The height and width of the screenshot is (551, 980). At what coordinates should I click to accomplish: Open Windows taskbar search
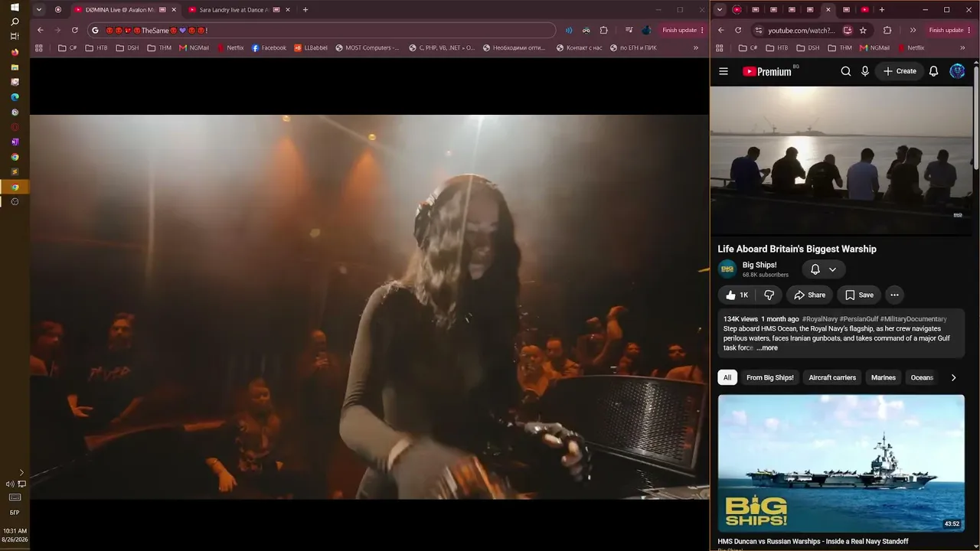(15, 21)
